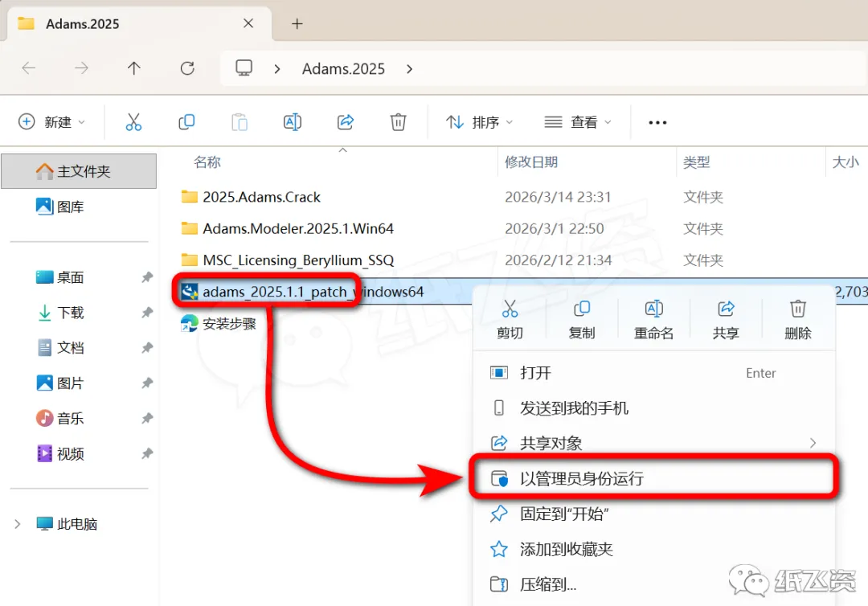
Task: Select the Adams.Modeler.2025.1.Win64 folder
Action: pyautogui.click(x=298, y=228)
